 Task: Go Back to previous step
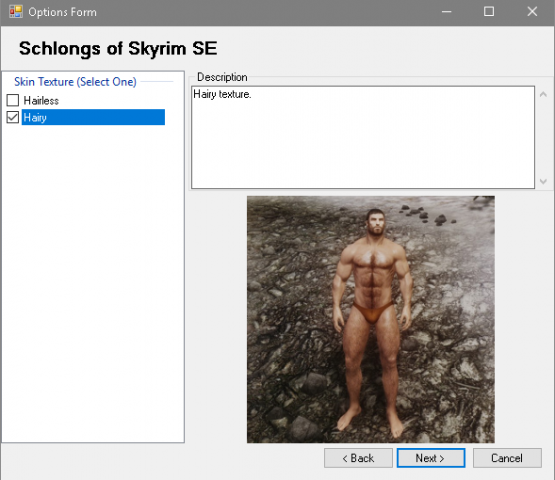pyautogui.click(x=358, y=458)
